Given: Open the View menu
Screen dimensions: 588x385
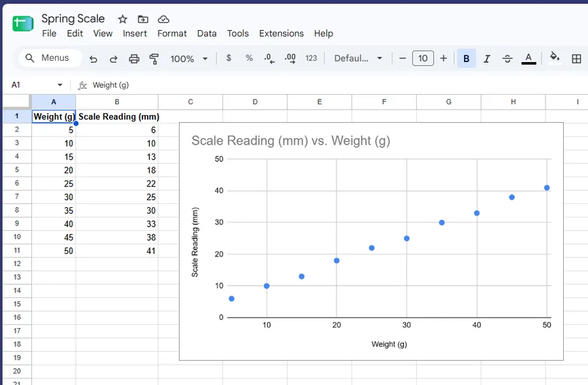Looking at the screenshot, I should coord(103,33).
